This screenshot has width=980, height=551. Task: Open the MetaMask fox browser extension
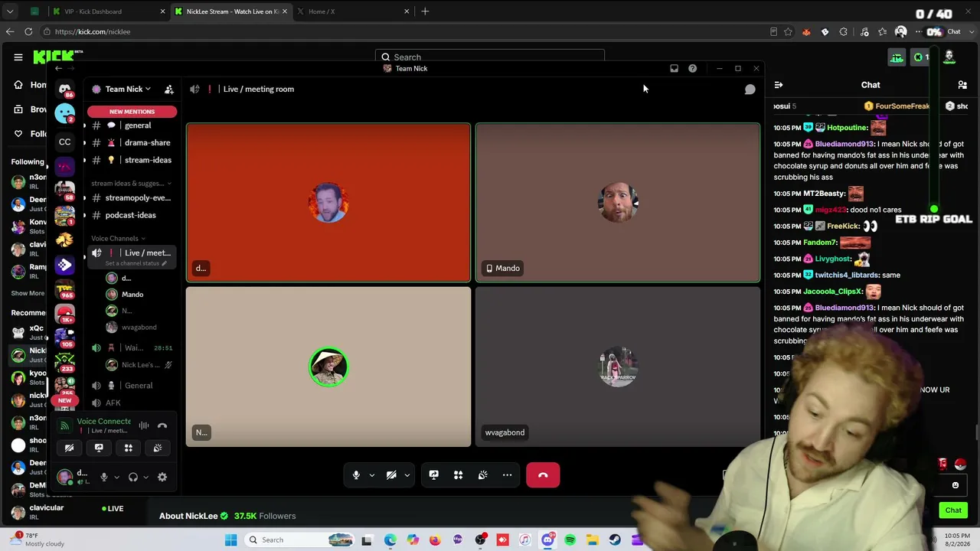tap(806, 32)
